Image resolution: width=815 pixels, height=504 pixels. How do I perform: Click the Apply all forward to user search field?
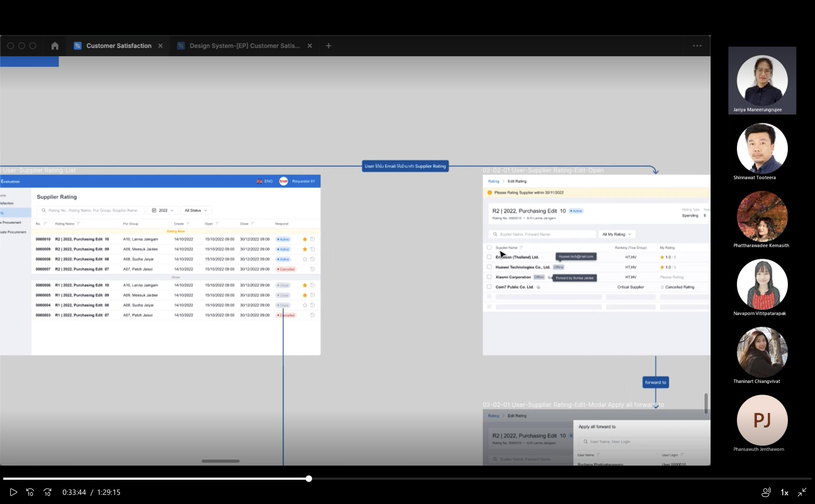(645, 442)
